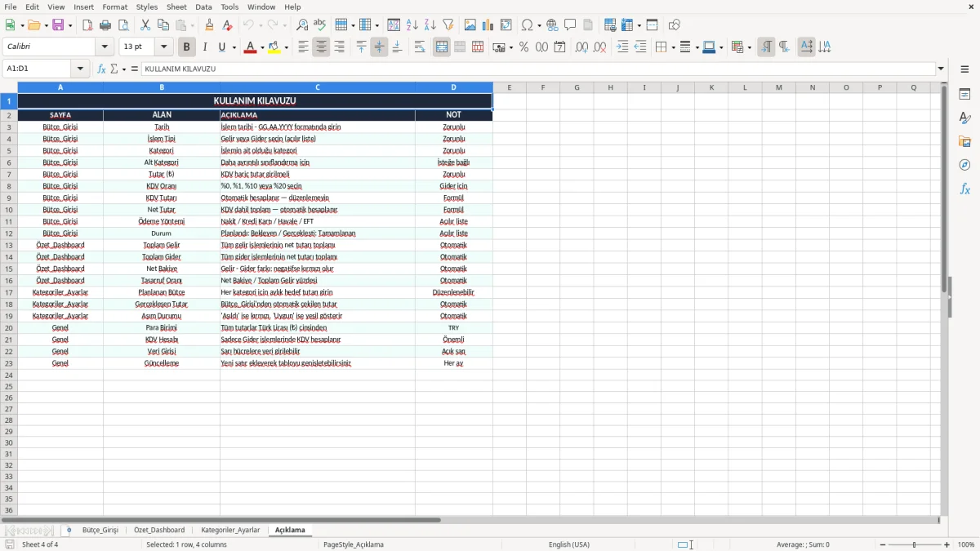Copy the selected cells

tap(163, 25)
